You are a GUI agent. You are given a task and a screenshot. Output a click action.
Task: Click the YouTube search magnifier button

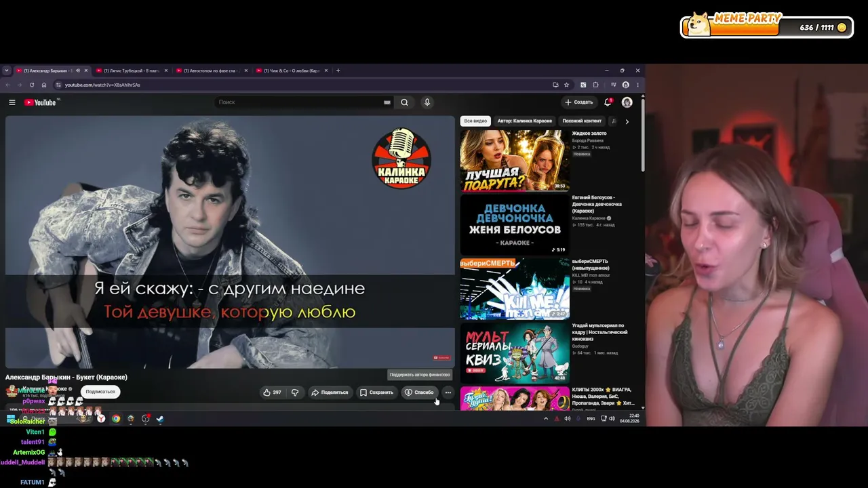click(x=404, y=102)
